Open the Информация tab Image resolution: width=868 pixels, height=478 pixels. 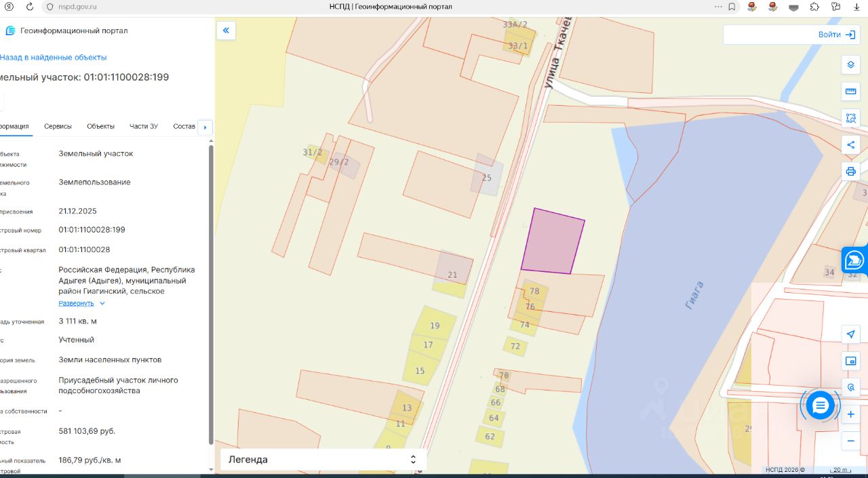pos(14,126)
